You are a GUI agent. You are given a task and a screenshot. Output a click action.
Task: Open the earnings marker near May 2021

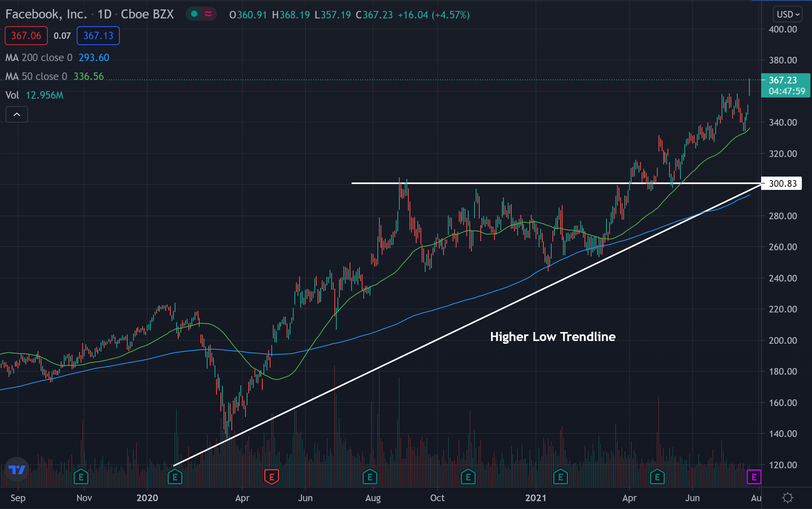(x=657, y=477)
